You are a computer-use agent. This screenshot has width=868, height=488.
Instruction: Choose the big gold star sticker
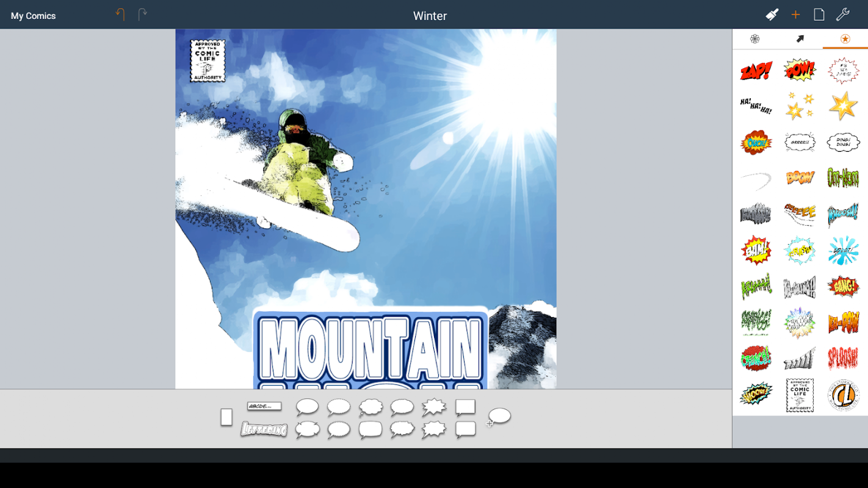[x=843, y=106]
